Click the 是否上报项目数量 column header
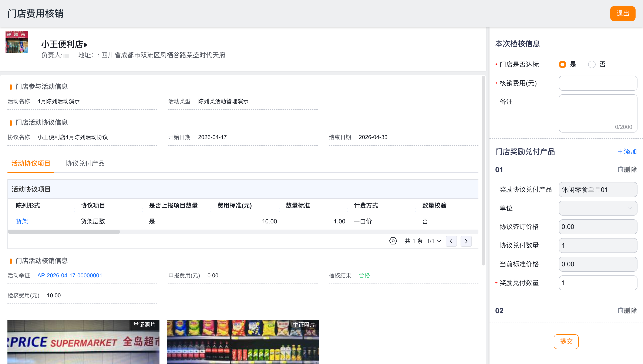643x364 pixels. (173, 206)
